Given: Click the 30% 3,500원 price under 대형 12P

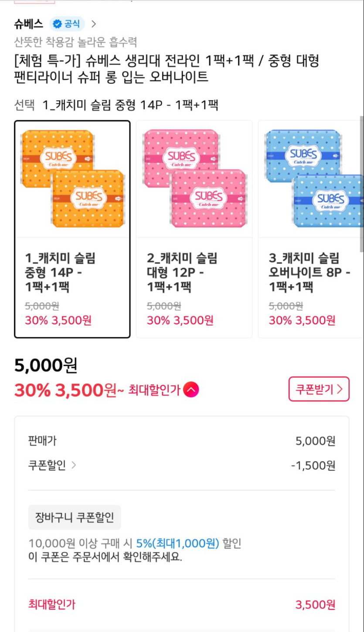Looking at the screenshot, I should click(x=180, y=320).
